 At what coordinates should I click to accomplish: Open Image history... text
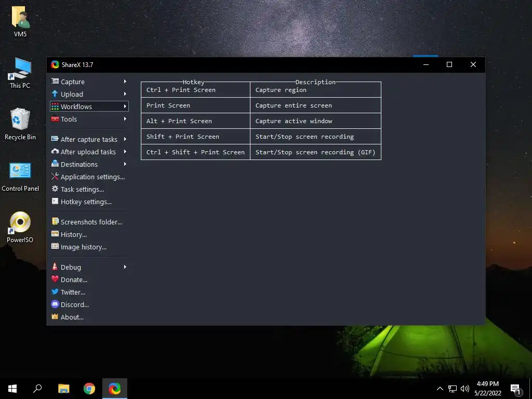pyautogui.click(x=84, y=247)
